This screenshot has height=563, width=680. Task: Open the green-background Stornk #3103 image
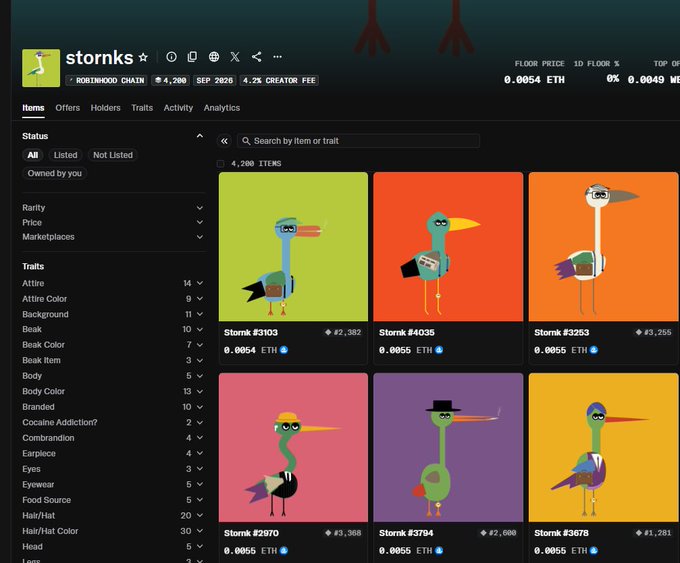(x=293, y=247)
